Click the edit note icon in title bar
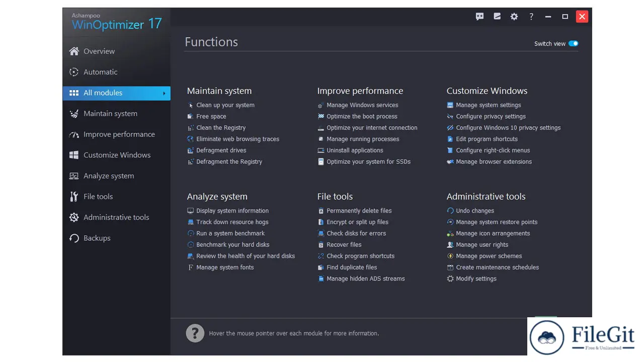The image size is (644, 362). (x=497, y=17)
